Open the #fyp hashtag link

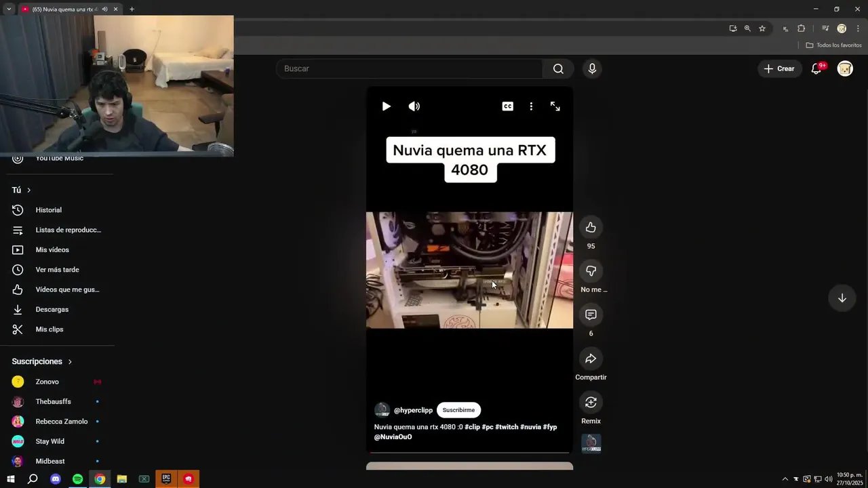tap(550, 427)
